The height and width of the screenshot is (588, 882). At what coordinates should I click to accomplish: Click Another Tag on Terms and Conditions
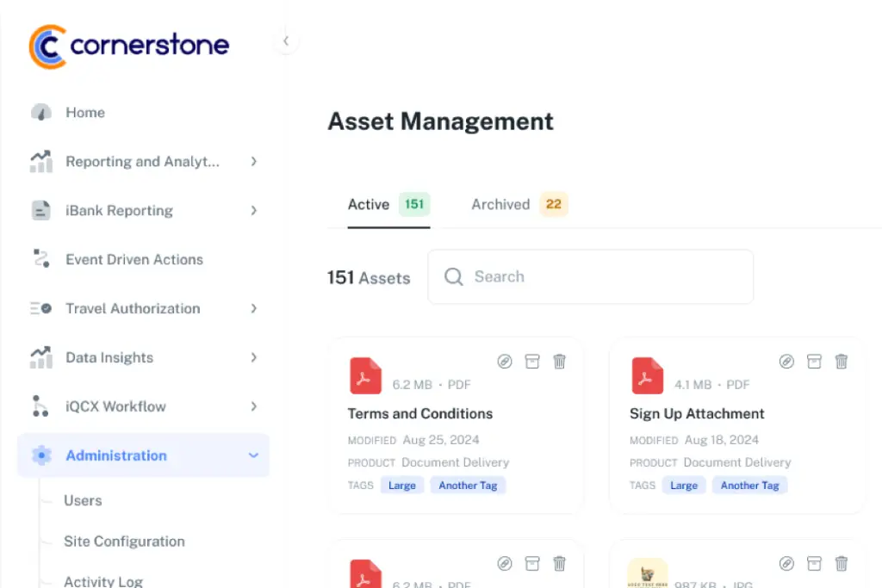[x=468, y=486]
